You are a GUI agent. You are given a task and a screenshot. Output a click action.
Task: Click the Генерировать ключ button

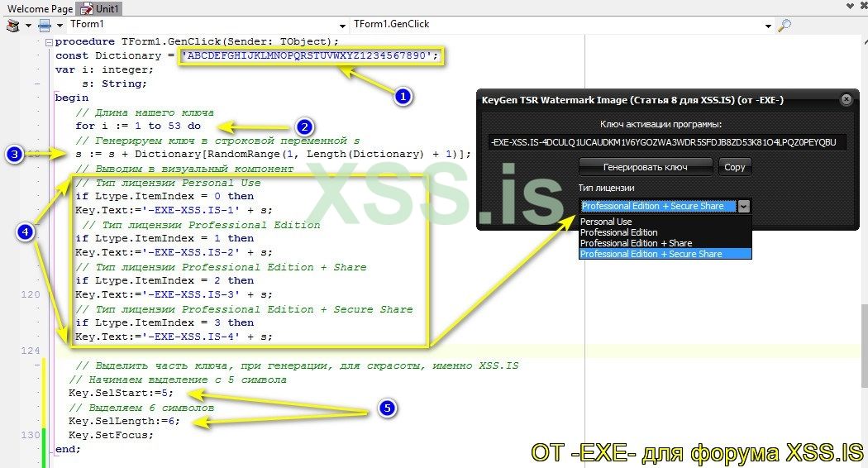tap(645, 167)
